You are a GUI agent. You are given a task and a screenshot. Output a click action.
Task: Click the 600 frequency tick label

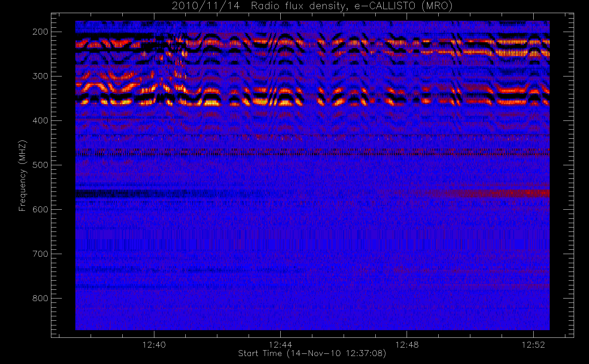pyautogui.click(x=40, y=209)
